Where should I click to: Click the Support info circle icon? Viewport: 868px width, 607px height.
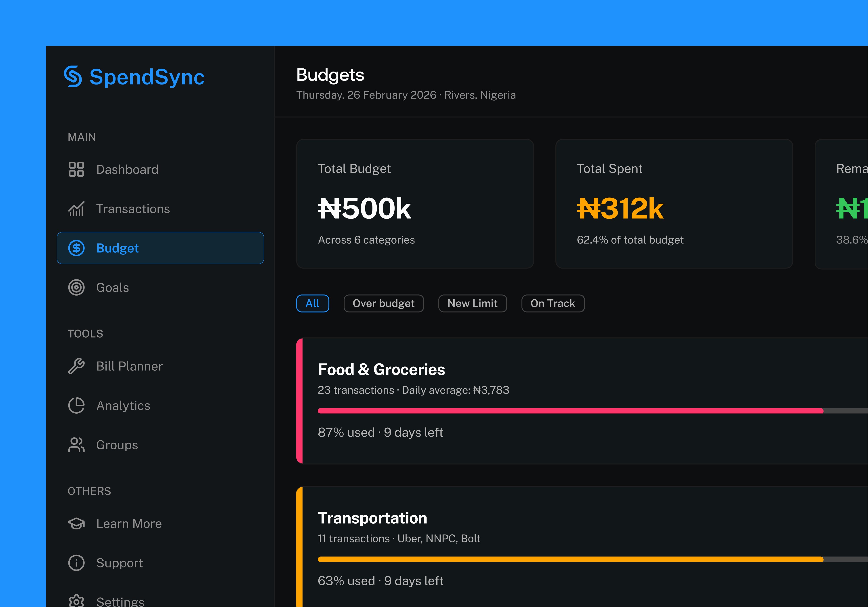point(76,563)
